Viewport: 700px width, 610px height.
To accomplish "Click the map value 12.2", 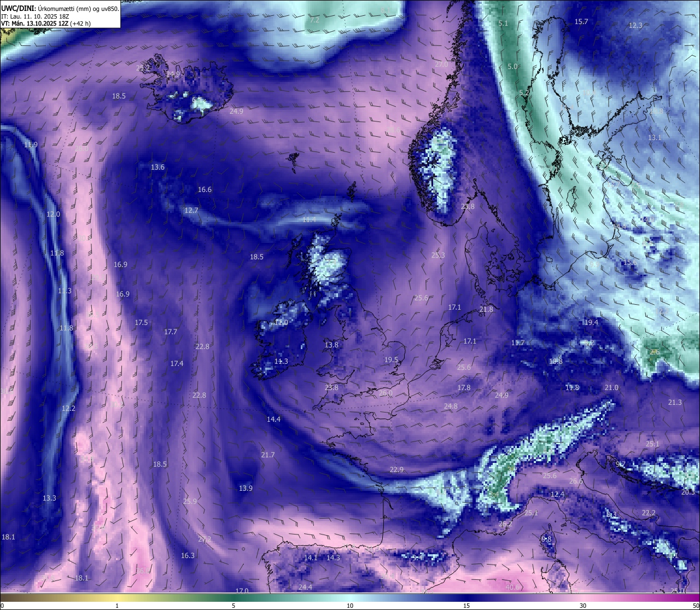I will 68,409.
